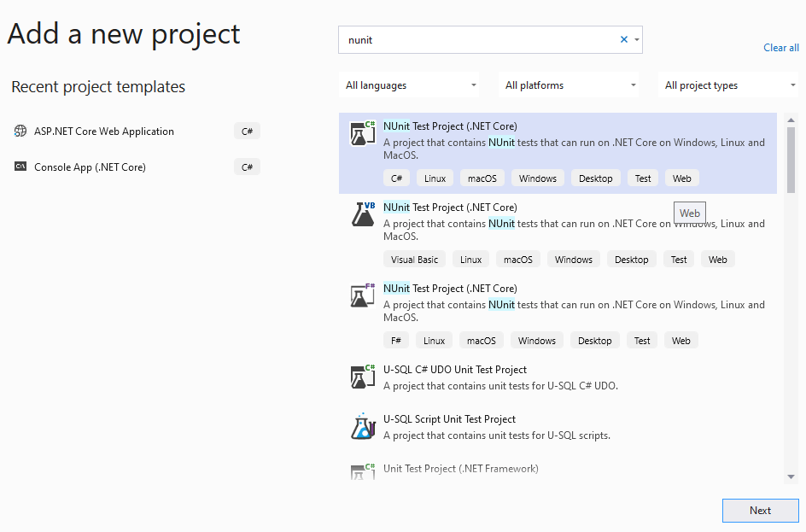Clear search text with the X icon
Image resolution: width=806 pixels, height=532 pixels.
(x=623, y=39)
